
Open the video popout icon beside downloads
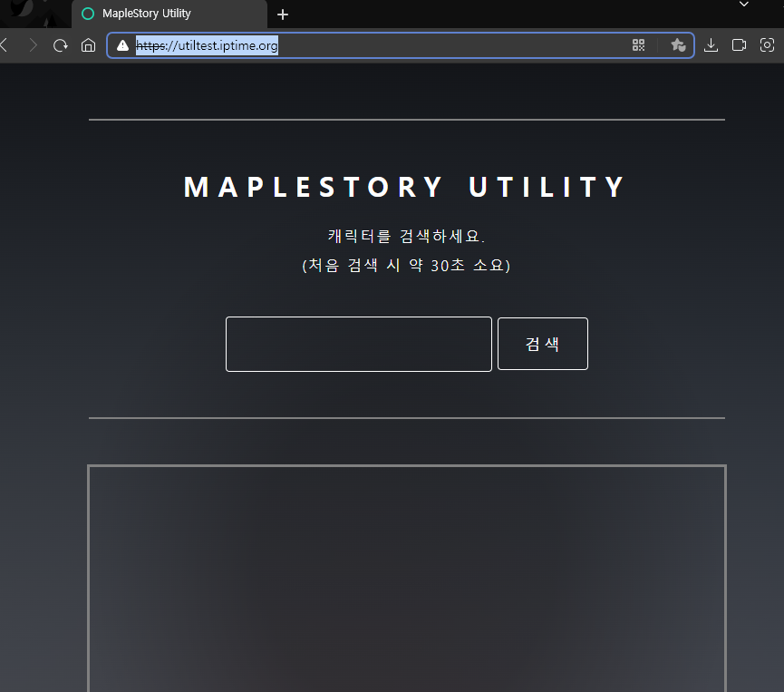[739, 45]
